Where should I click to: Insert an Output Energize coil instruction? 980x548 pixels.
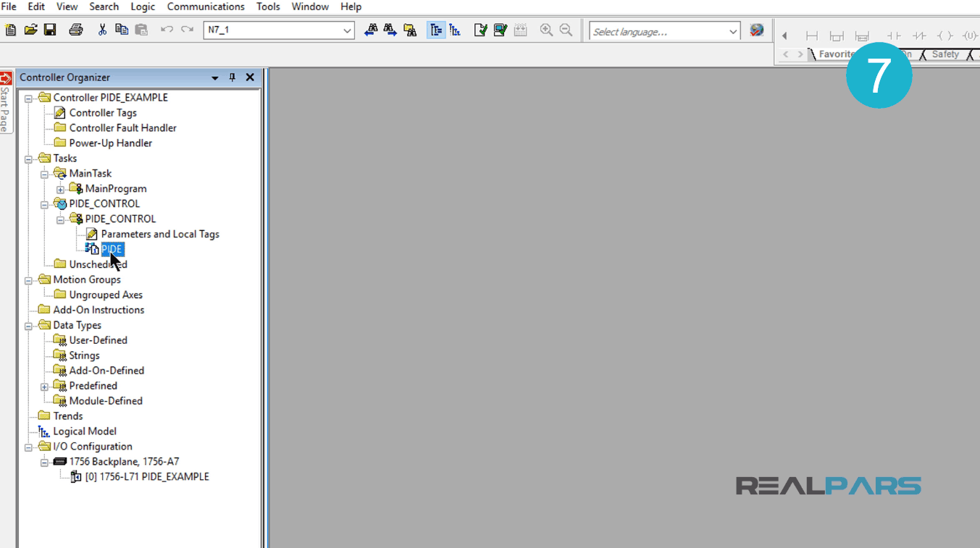[945, 35]
